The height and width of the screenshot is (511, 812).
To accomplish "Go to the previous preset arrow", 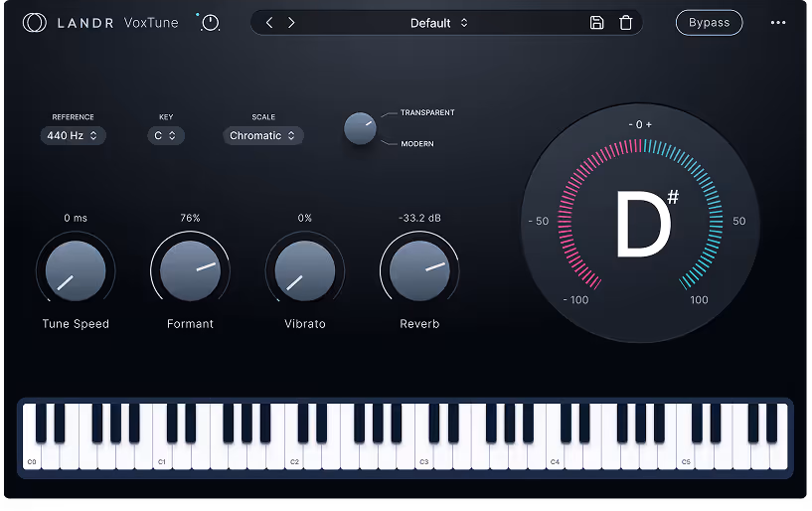I will [268, 22].
